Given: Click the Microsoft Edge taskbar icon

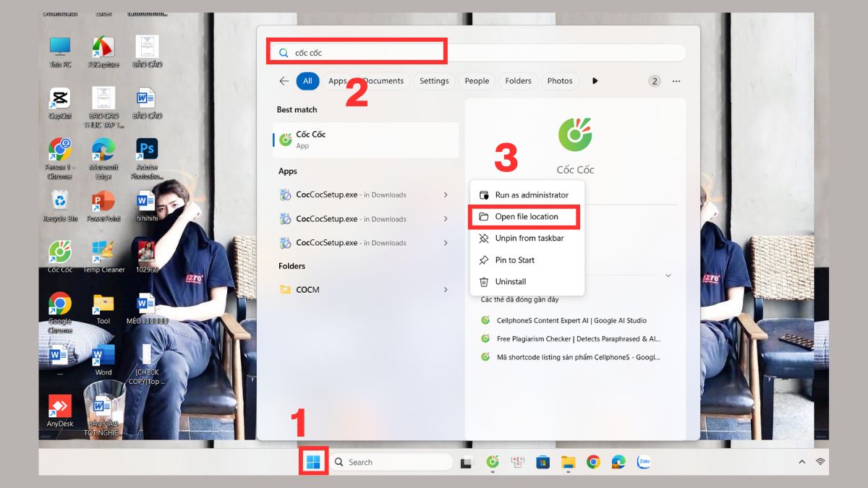Looking at the screenshot, I should coord(618,462).
